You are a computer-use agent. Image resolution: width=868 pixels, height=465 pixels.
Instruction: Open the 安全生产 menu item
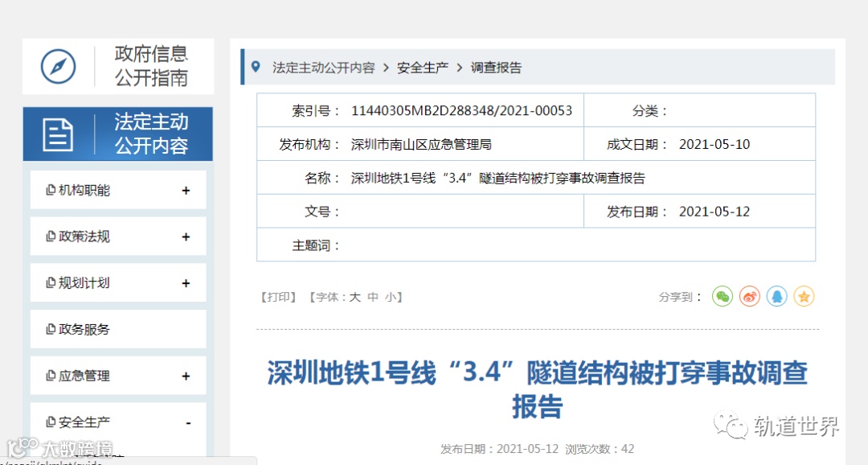coord(118,422)
